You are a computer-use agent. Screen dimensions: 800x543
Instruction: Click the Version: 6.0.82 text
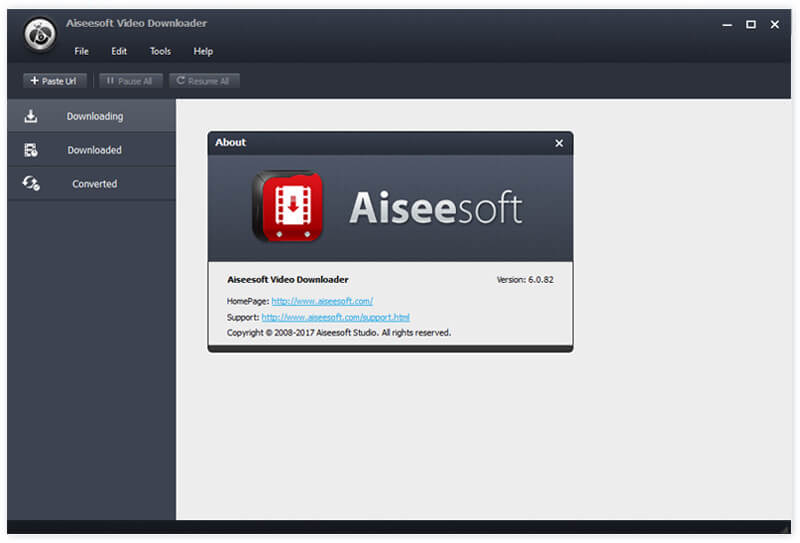pyautogui.click(x=525, y=280)
